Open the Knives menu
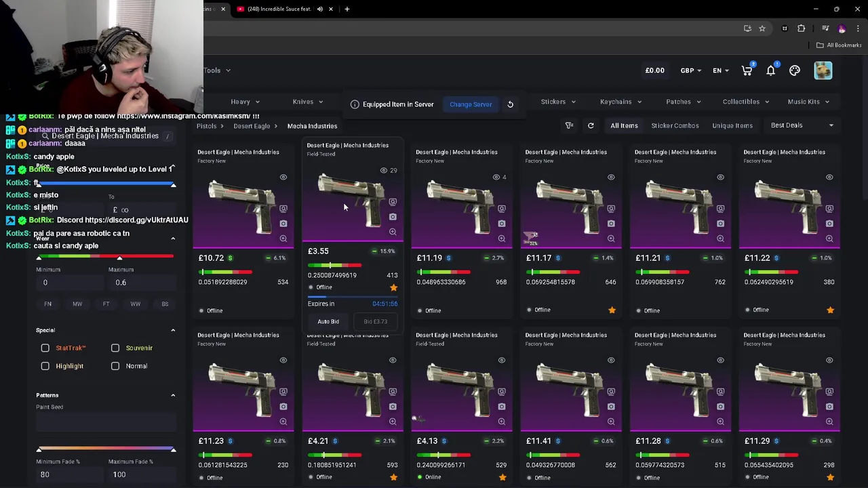This screenshot has width=868, height=488. tap(308, 102)
